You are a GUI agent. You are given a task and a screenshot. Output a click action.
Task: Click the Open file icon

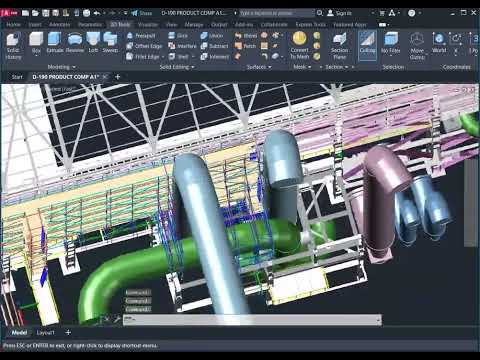35,13
